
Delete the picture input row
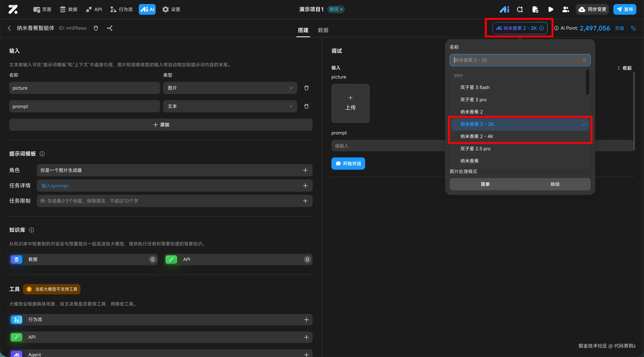tap(306, 88)
